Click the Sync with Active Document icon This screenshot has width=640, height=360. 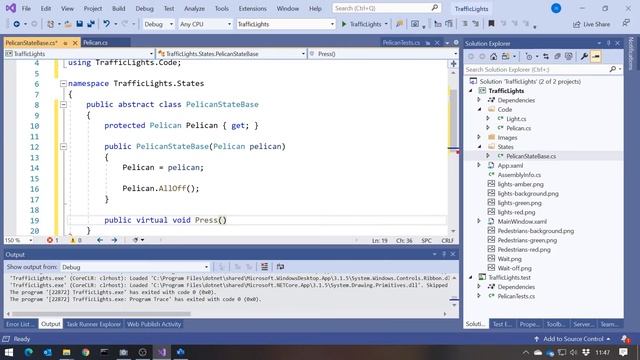click(x=546, y=57)
